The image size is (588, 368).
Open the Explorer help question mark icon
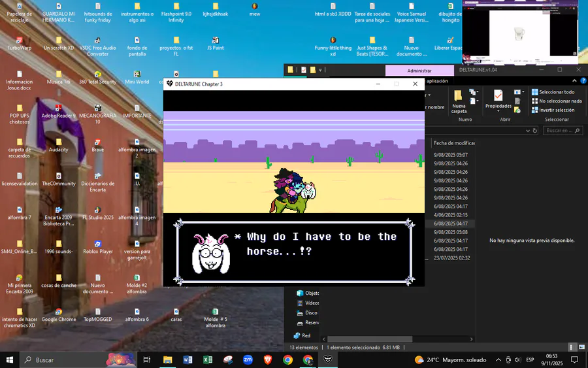coord(583,80)
